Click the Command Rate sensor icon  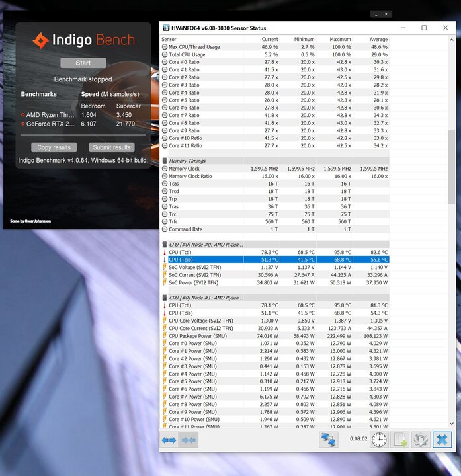point(165,229)
